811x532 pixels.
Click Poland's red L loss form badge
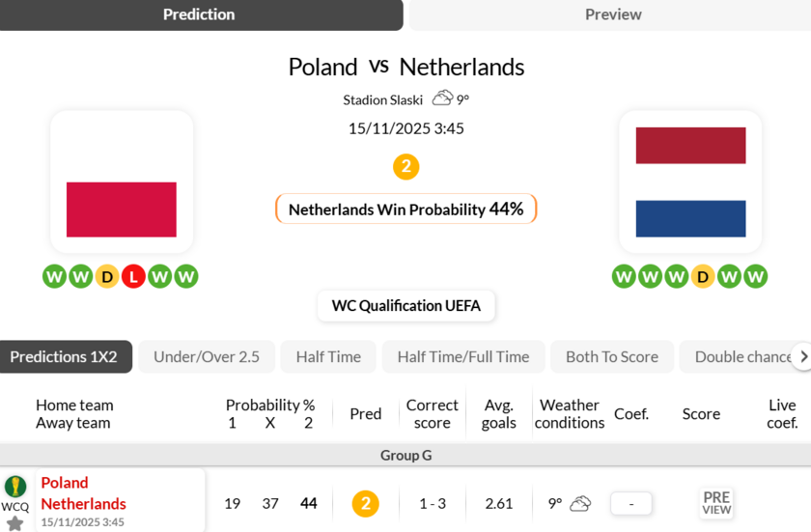click(133, 277)
